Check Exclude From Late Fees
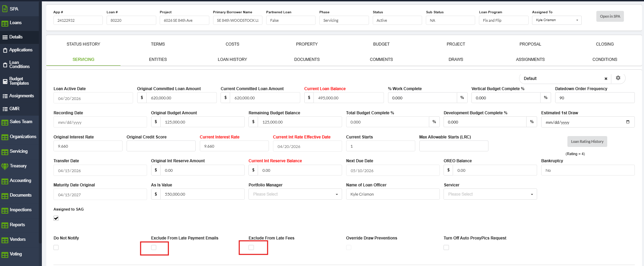The height and width of the screenshot is (266, 644). tap(251, 248)
